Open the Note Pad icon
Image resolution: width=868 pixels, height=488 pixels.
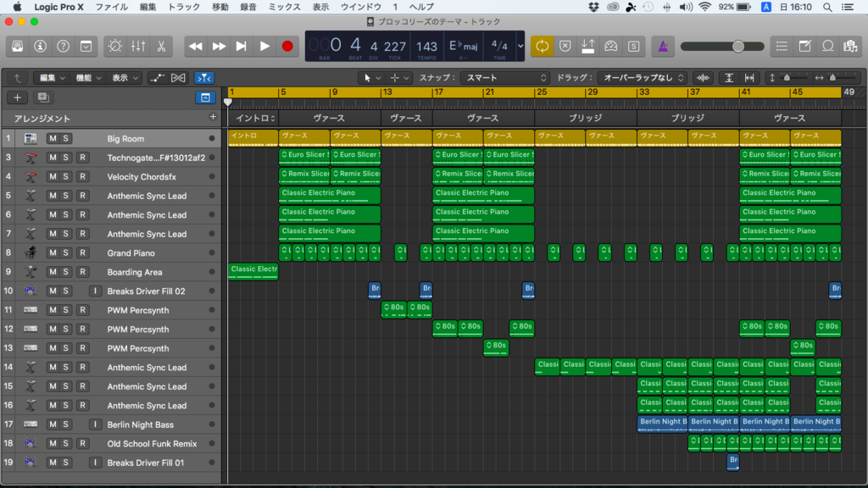[805, 47]
